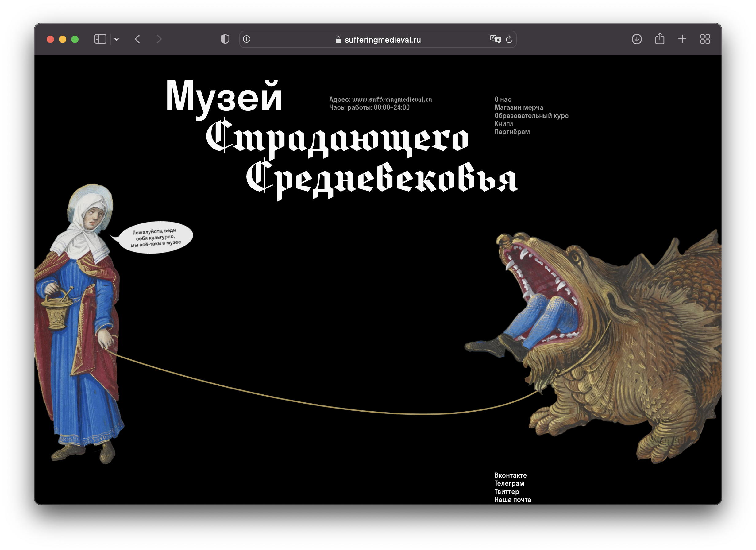The height and width of the screenshot is (550, 756).
Task: Click the plus icon in address bar
Action: (247, 39)
